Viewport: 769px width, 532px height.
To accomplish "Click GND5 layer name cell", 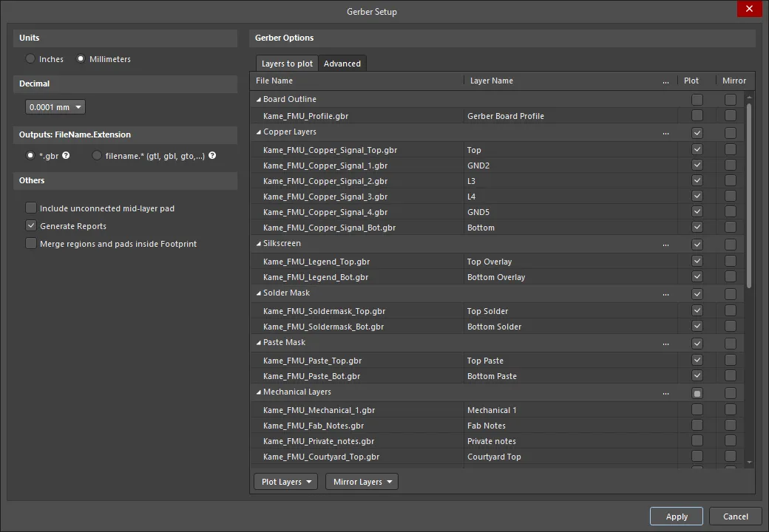I will [x=570, y=212].
